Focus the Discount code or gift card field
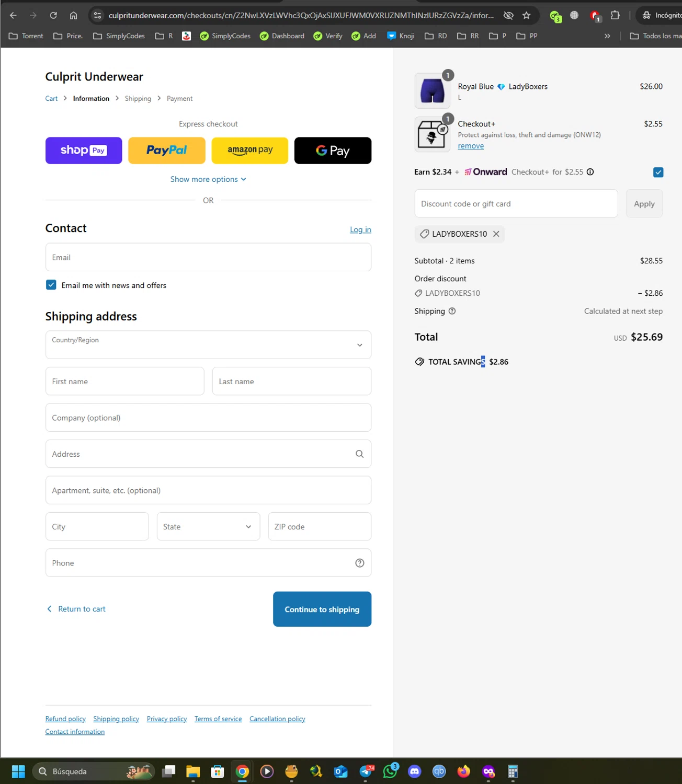Image resolution: width=682 pixels, height=784 pixels. [x=516, y=203]
